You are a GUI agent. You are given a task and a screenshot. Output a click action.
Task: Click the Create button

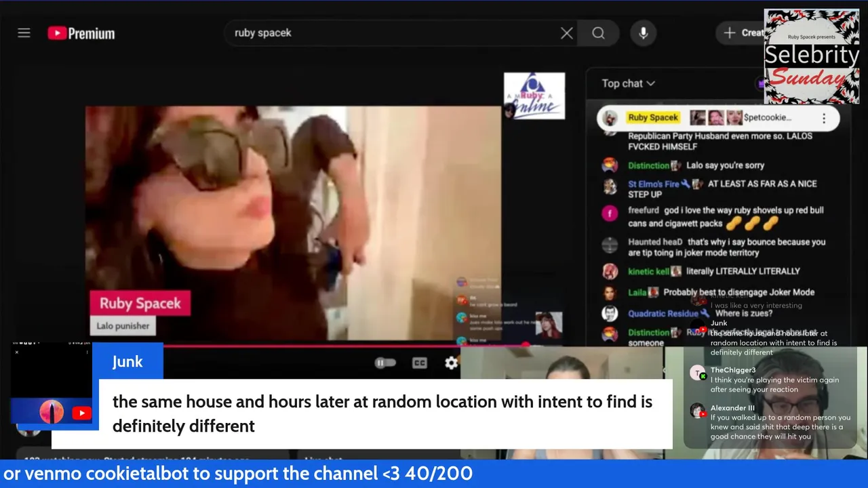pos(743,33)
